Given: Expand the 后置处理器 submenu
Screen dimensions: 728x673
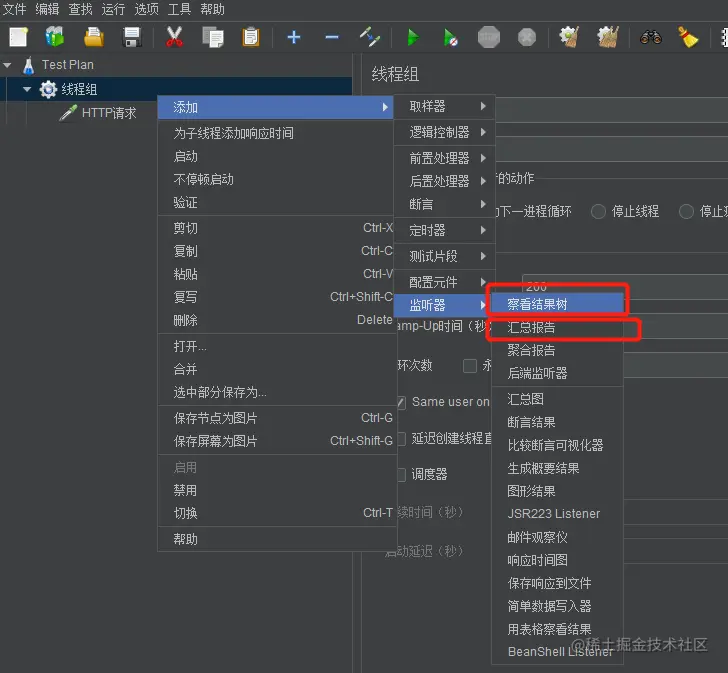Looking at the screenshot, I should coord(444,181).
